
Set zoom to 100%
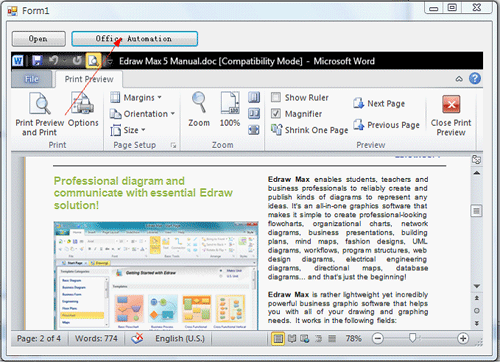(x=230, y=109)
